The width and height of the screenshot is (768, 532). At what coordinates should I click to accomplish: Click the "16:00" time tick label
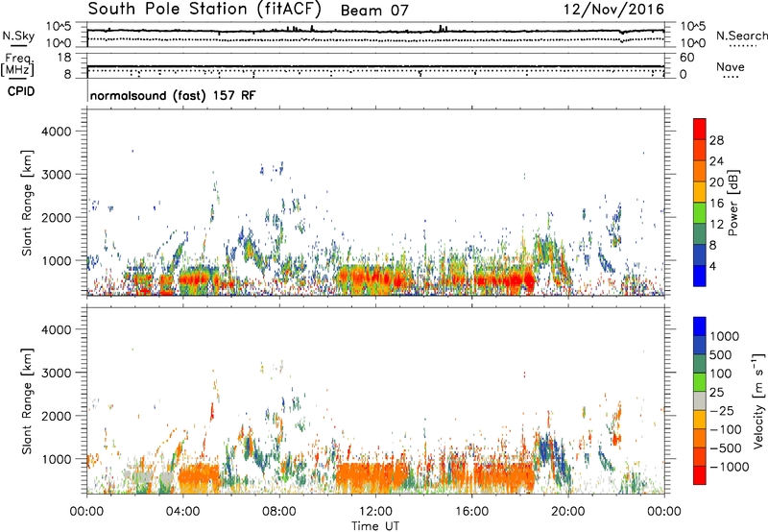471,512
